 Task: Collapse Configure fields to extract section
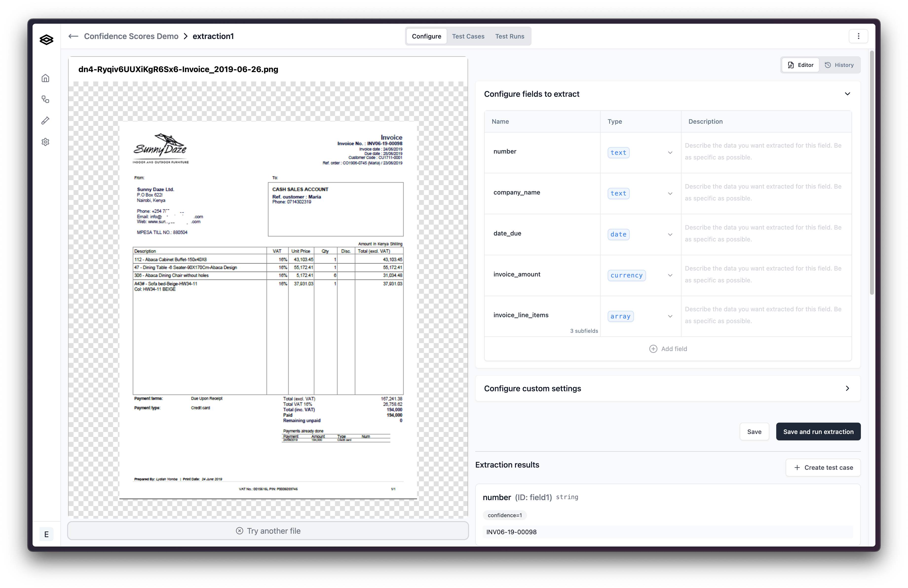coord(847,94)
